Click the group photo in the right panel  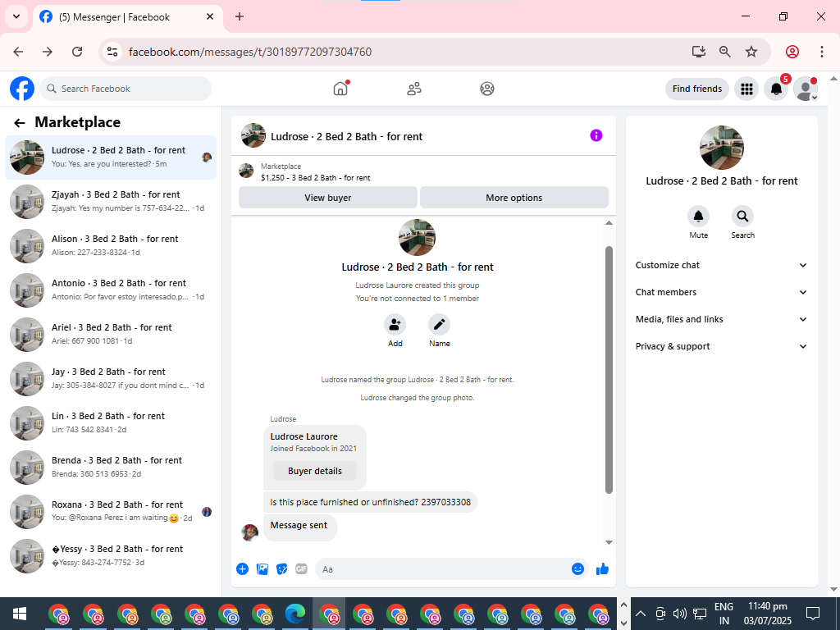pyautogui.click(x=722, y=148)
